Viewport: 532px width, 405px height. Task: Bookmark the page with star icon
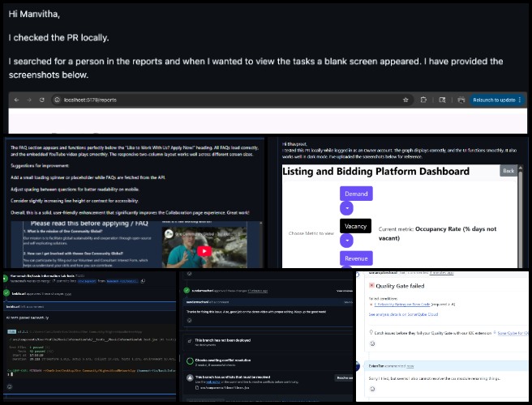pos(405,100)
